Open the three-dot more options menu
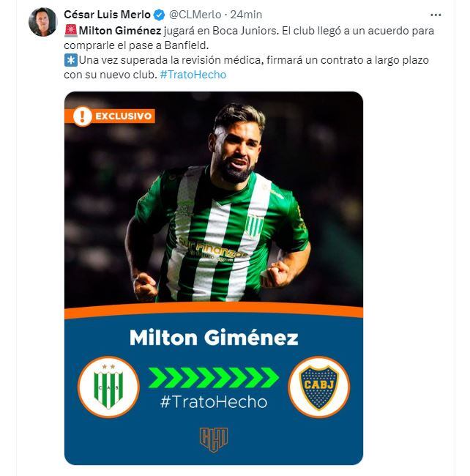 click(x=436, y=15)
